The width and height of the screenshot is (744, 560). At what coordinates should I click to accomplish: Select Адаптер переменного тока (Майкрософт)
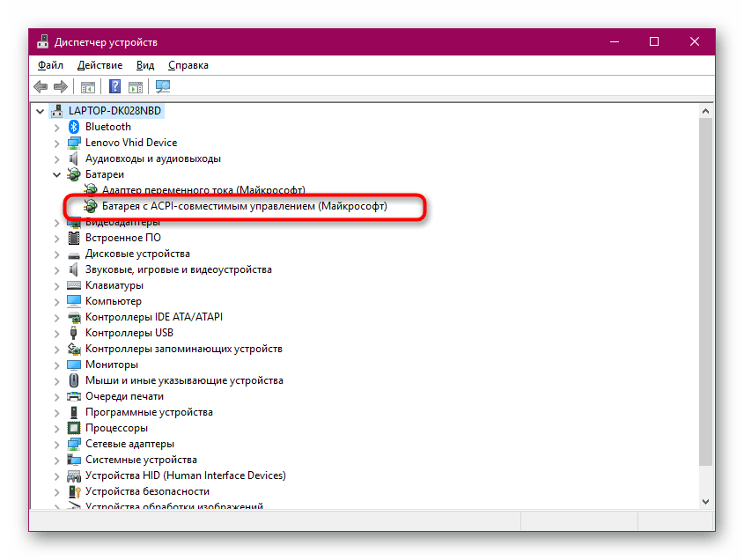point(203,190)
